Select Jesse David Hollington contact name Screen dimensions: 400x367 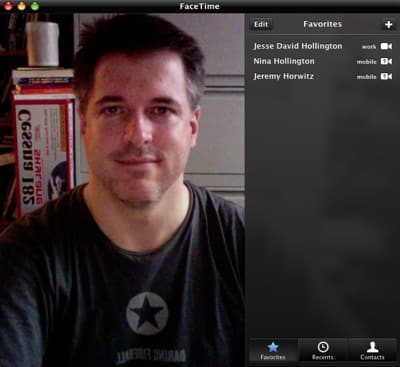tap(298, 46)
